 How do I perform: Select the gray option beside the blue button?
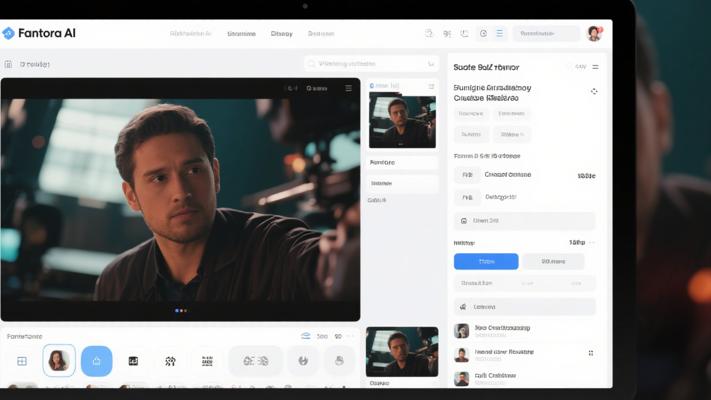[x=553, y=261]
